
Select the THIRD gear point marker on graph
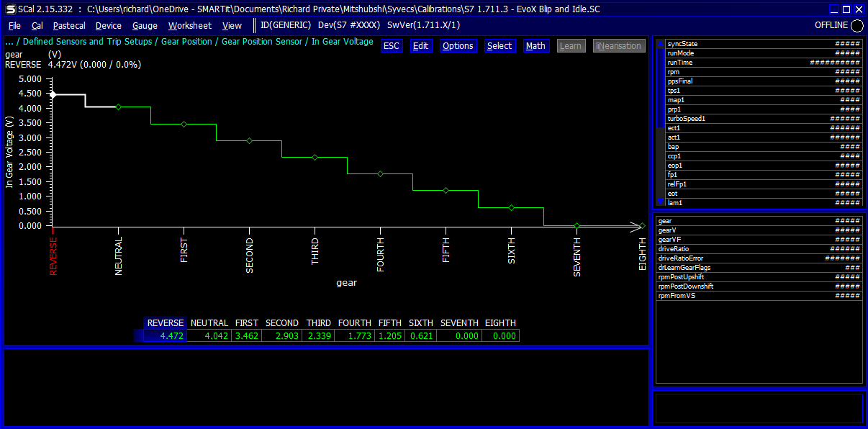click(315, 157)
